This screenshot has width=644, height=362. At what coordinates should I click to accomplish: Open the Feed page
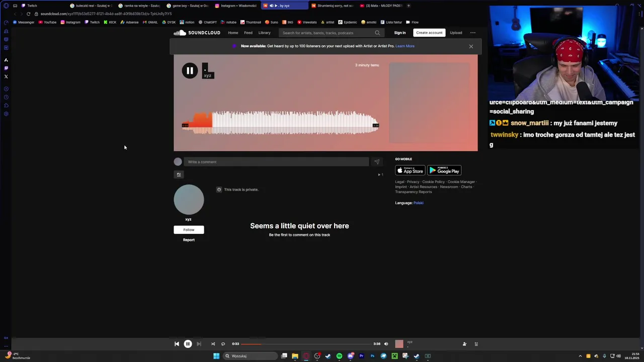[248, 33]
